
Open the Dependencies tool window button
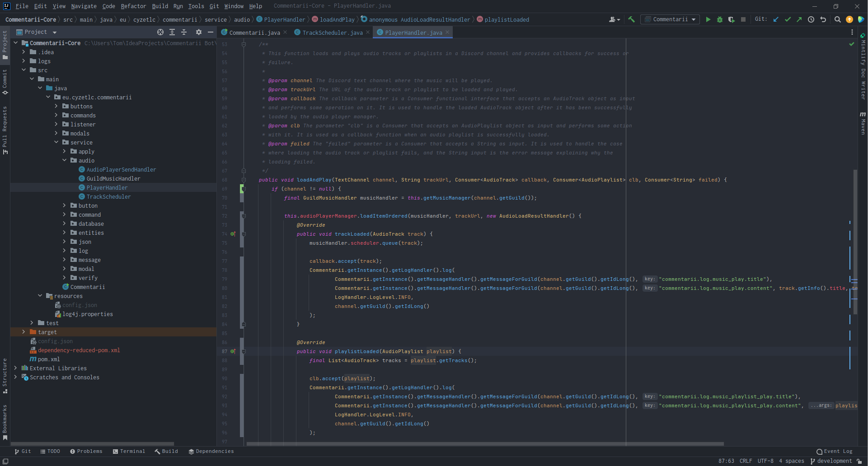coord(211,451)
